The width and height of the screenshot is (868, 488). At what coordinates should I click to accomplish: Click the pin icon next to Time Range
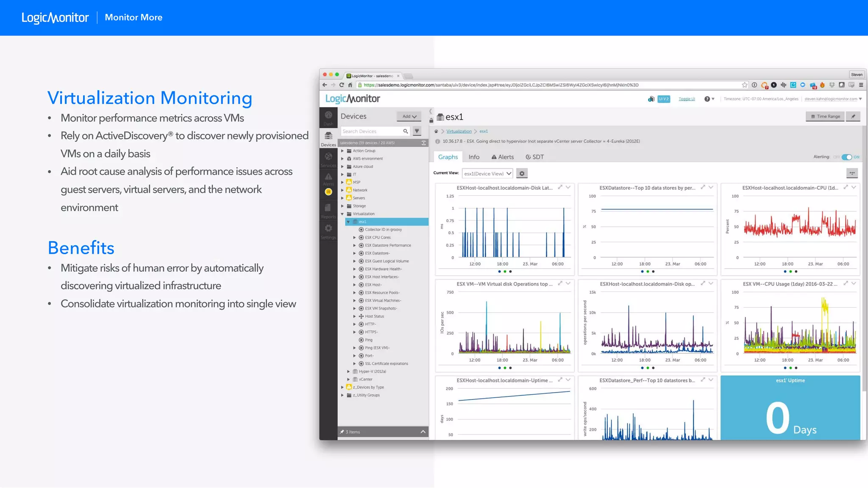[853, 116]
